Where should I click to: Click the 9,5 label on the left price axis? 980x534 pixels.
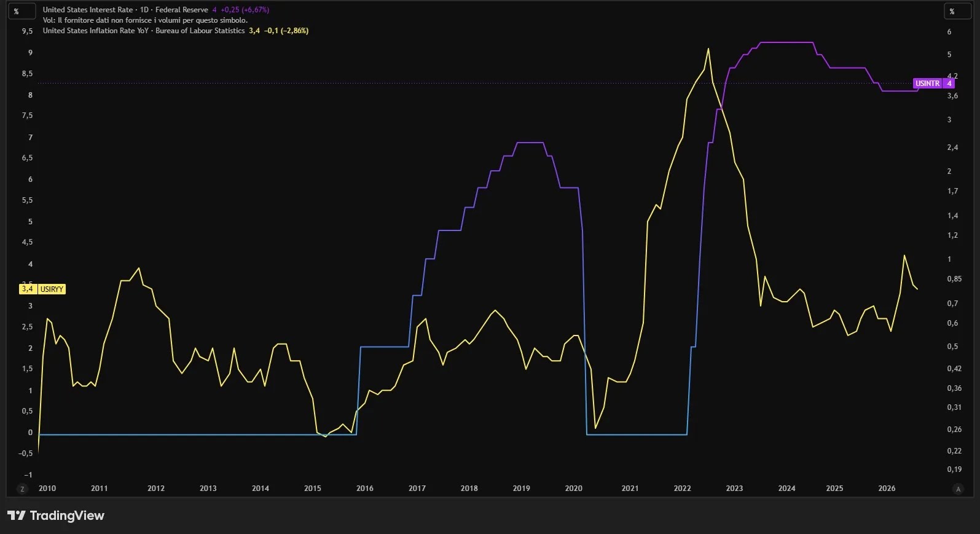(27, 31)
